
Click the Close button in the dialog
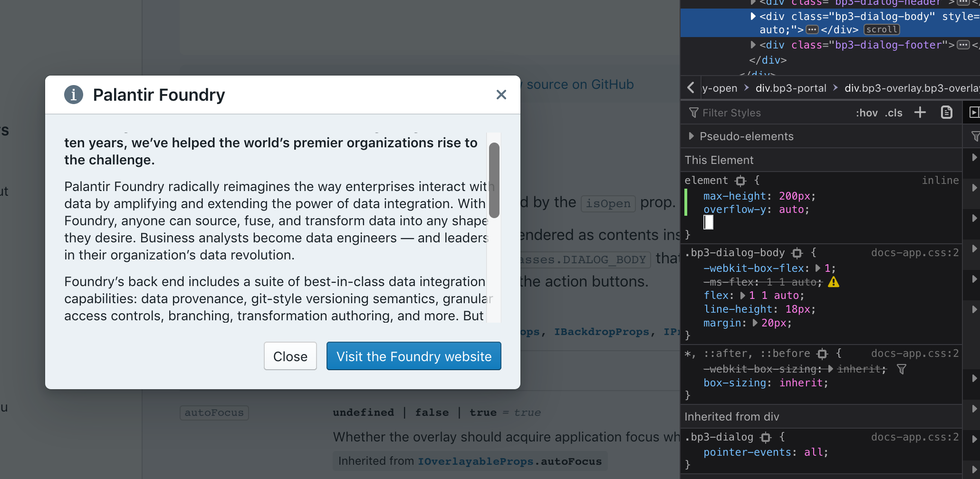pos(290,356)
